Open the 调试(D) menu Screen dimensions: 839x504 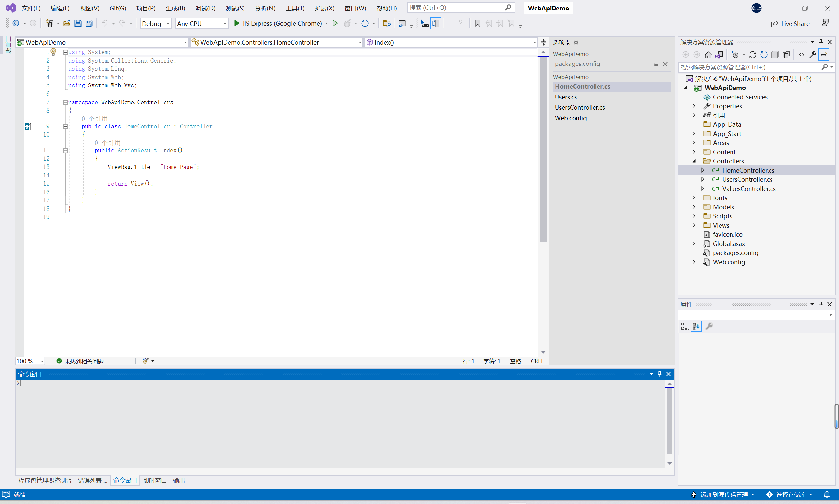coord(205,8)
